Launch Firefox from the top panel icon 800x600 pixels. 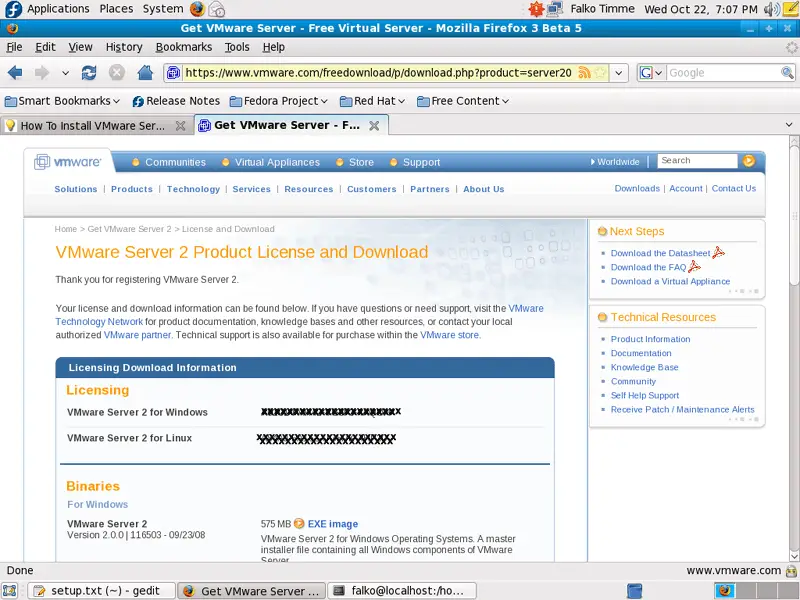197,9
